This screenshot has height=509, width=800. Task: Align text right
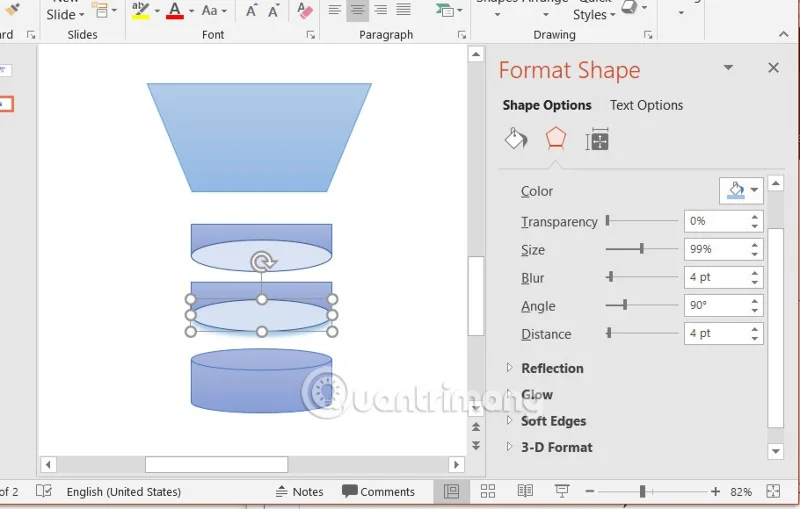coord(381,9)
